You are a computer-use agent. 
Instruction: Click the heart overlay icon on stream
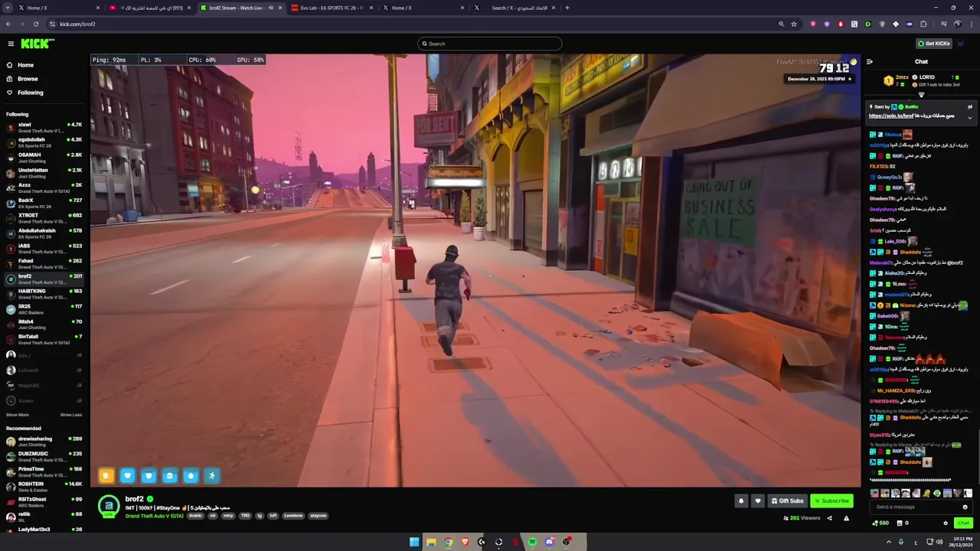128,476
